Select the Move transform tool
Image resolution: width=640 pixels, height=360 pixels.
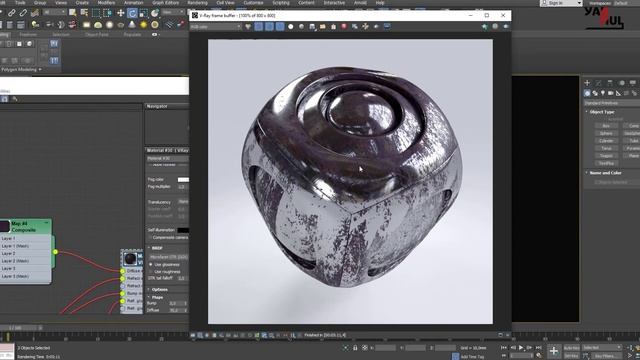[x=121, y=13]
